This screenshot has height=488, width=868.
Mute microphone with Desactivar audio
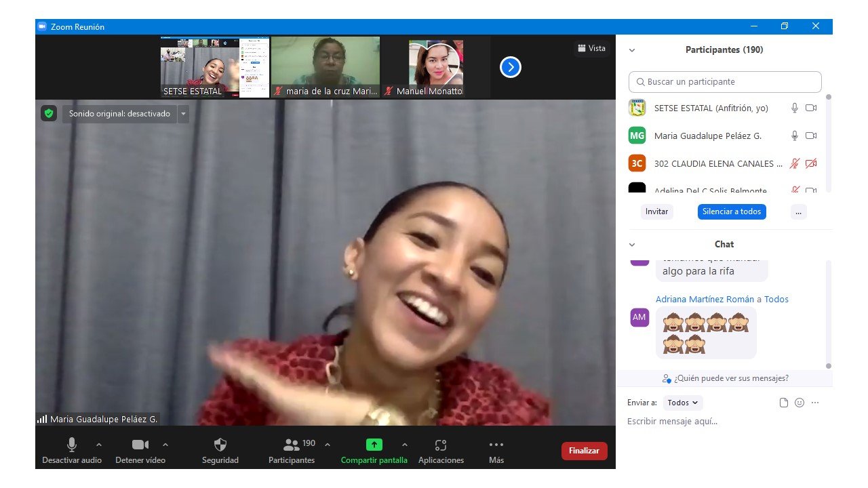point(71,451)
